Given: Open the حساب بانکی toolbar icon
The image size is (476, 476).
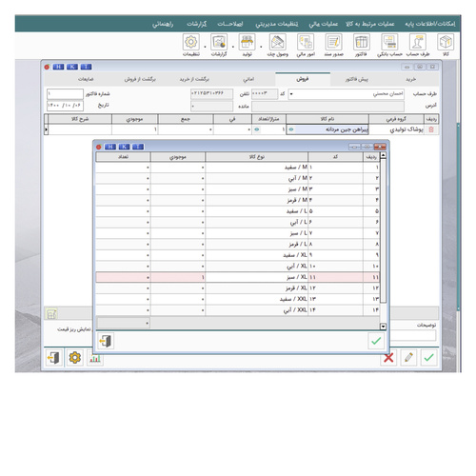Looking at the screenshot, I should pos(389,42).
